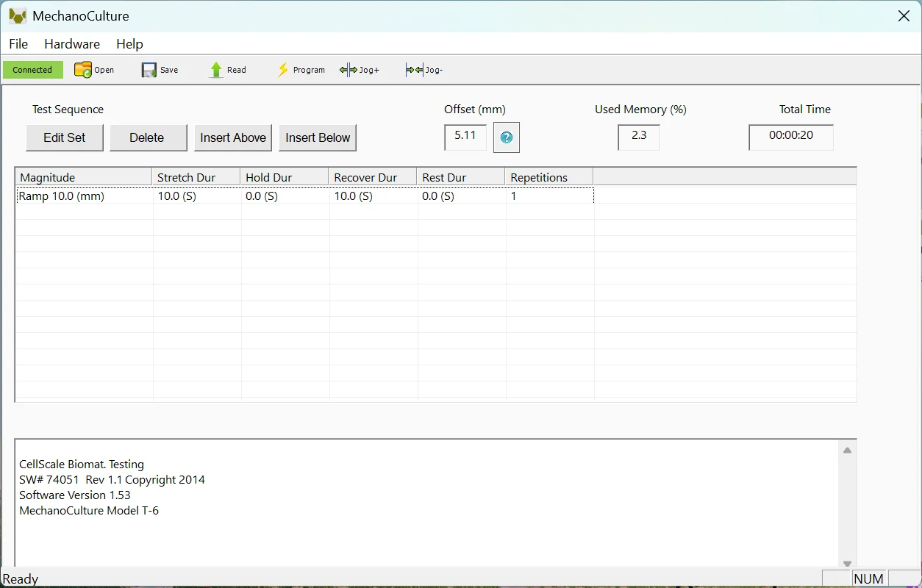Viewport: 922px width, 588px height.
Task: Click the Stretch Dur cell 10.0 (S)
Action: pos(197,196)
